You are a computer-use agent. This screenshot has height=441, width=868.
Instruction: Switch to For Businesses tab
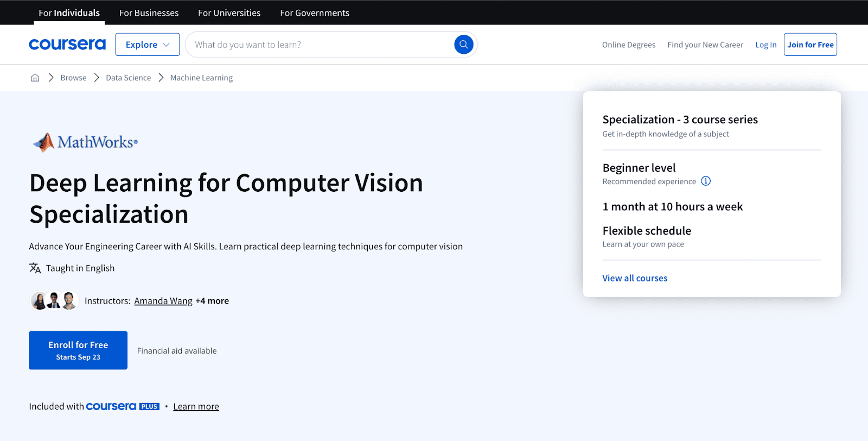pyautogui.click(x=149, y=13)
